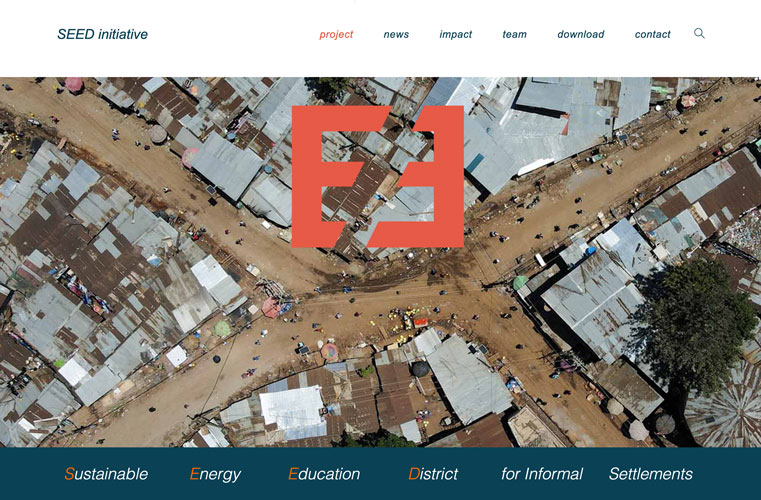The image size is (761, 500).
Task: Choose the Energy word in the banner
Action: 215,474
